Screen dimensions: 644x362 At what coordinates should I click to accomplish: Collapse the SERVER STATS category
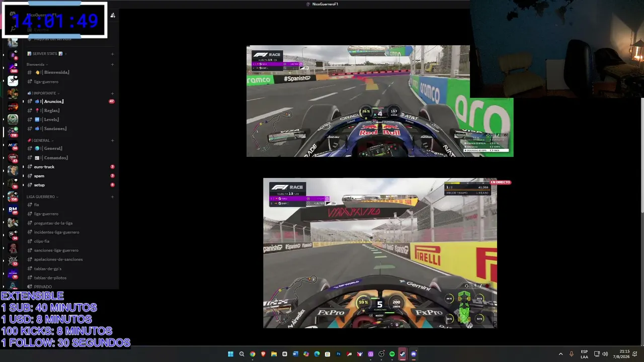pos(47,54)
